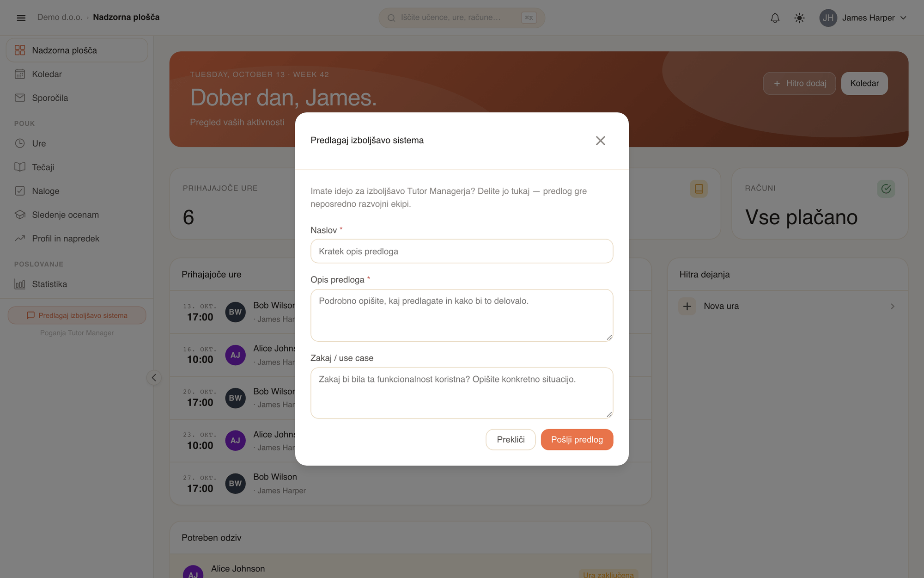Screen dimensions: 924x578
Task: Click the search magnifier icon
Action: [391, 18]
